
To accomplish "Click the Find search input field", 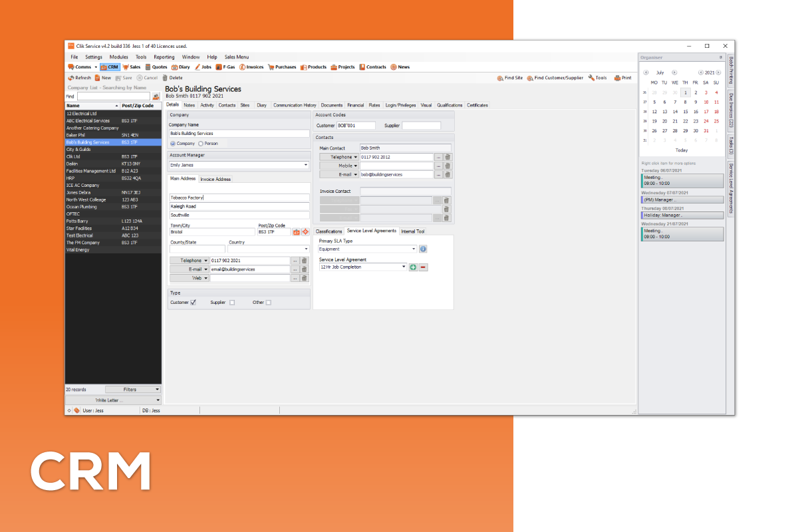I will coord(113,96).
